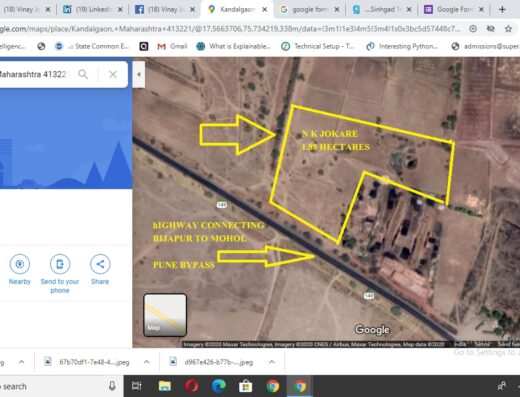Viewport: 520px width, 397px height.
Task: Open Microsoft Store from taskbar
Action: (246, 386)
